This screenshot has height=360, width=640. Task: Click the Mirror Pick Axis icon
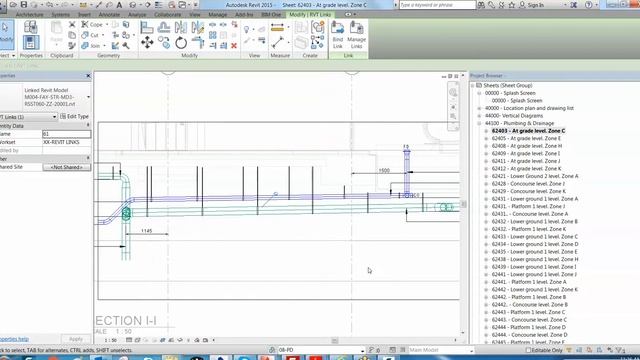click(x=180, y=27)
